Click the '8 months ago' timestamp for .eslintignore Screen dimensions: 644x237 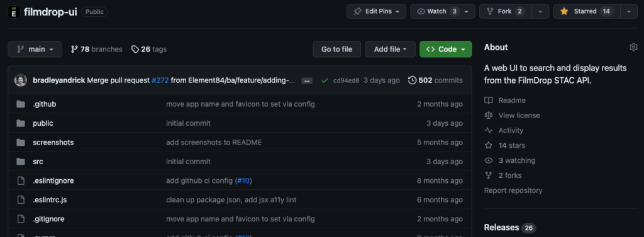[440, 180]
